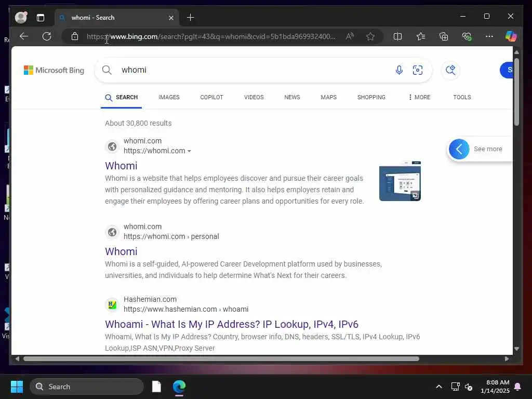Open the Copilot sidebar icon
The height and width of the screenshot is (399, 532).
pyautogui.click(x=511, y=36)
